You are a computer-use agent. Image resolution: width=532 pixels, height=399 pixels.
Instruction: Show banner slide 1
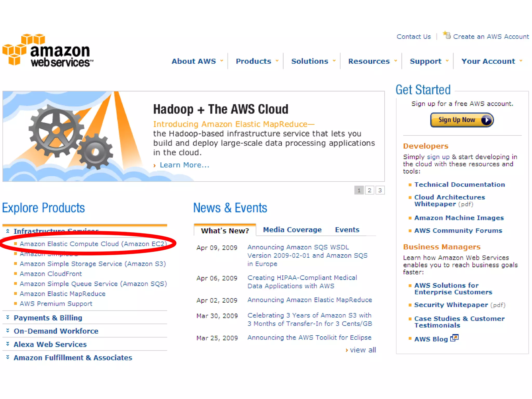click(359, 190)
